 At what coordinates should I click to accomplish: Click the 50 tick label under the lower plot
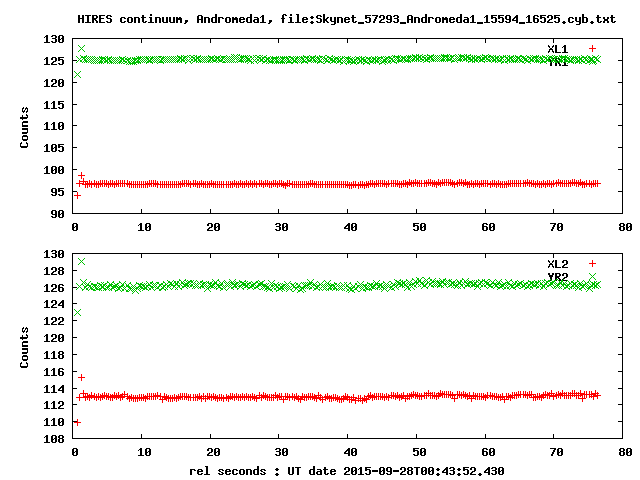point(419,453)
